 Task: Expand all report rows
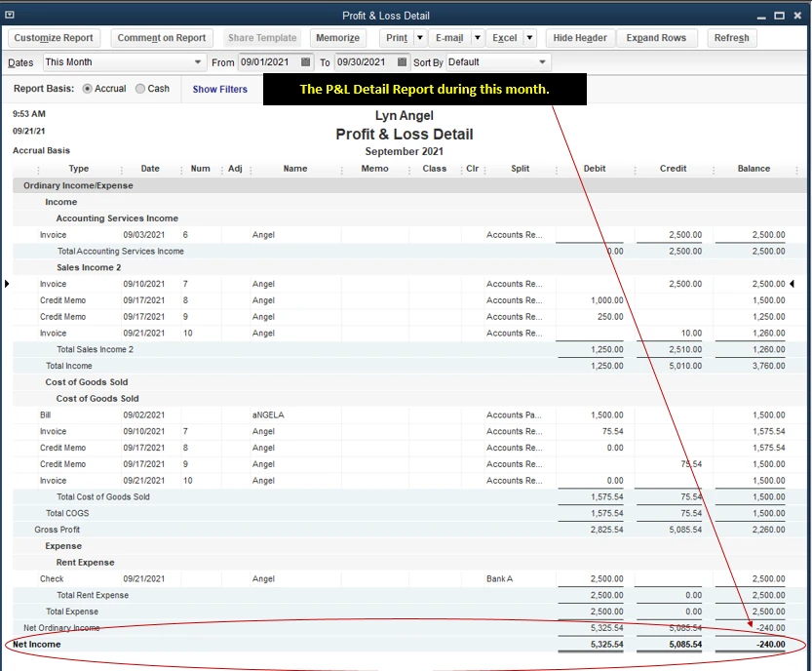coord(656,38)
